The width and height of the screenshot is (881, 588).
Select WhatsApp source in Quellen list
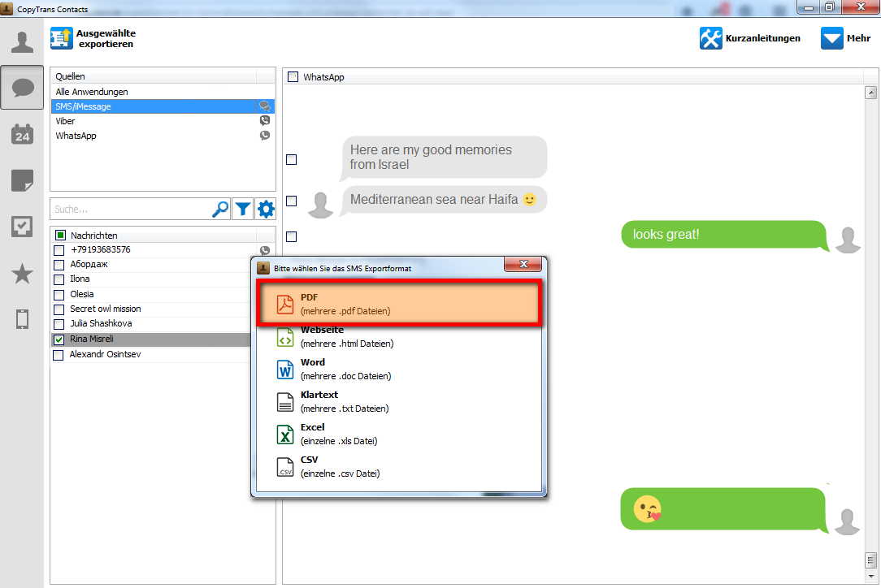click(163, 136)
